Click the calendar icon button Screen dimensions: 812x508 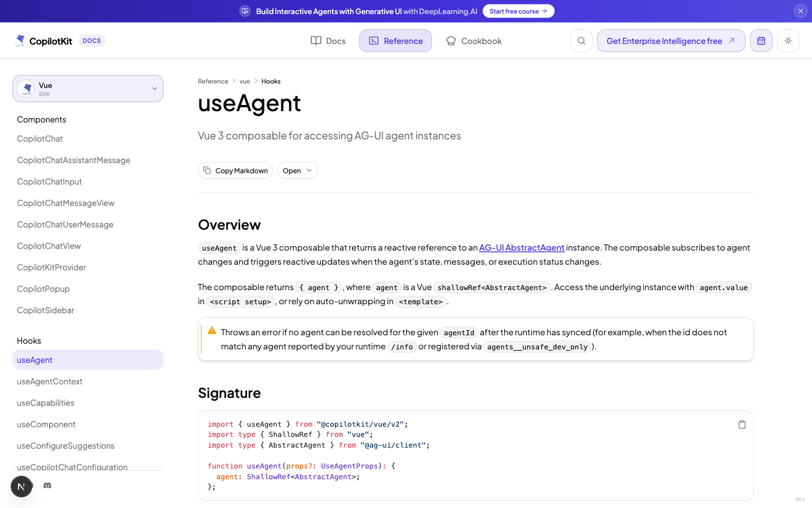click(761, 41)
